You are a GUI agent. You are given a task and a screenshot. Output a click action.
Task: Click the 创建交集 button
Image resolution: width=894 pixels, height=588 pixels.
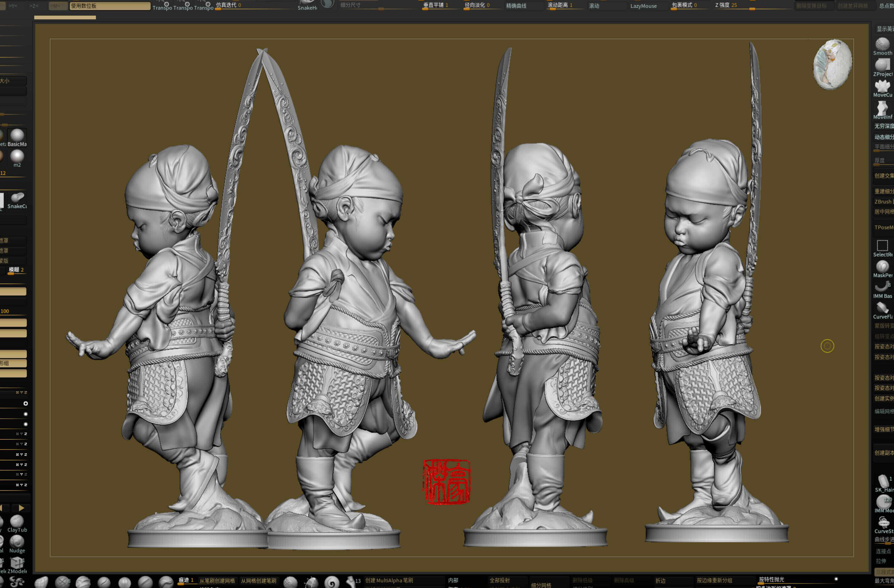[x=884, y=176]
